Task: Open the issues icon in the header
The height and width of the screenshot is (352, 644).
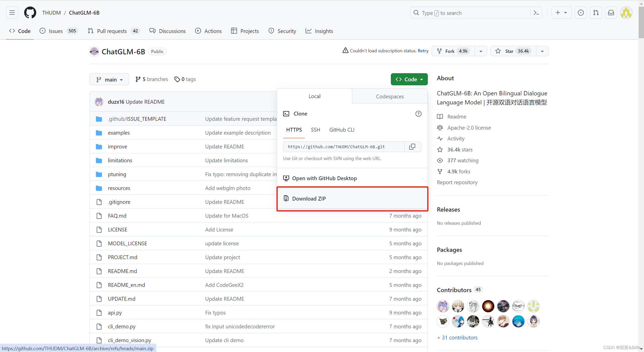Action: point(581,13)
